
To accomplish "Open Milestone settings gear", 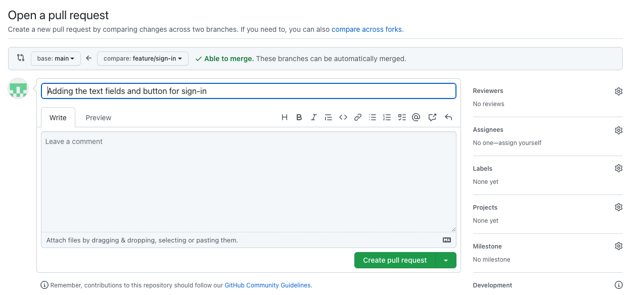I will [x=619, y=246].
